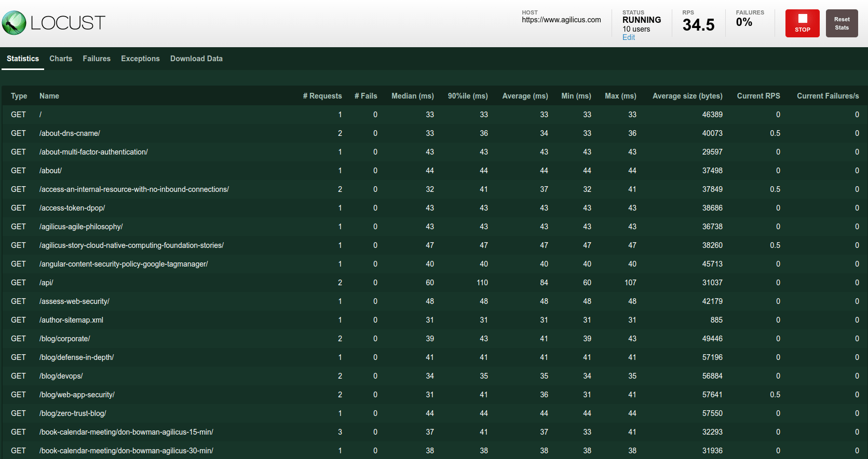Screen dimensions: 868x459
Task: Click the Locust logo icon
Action: tap(14, 23)
